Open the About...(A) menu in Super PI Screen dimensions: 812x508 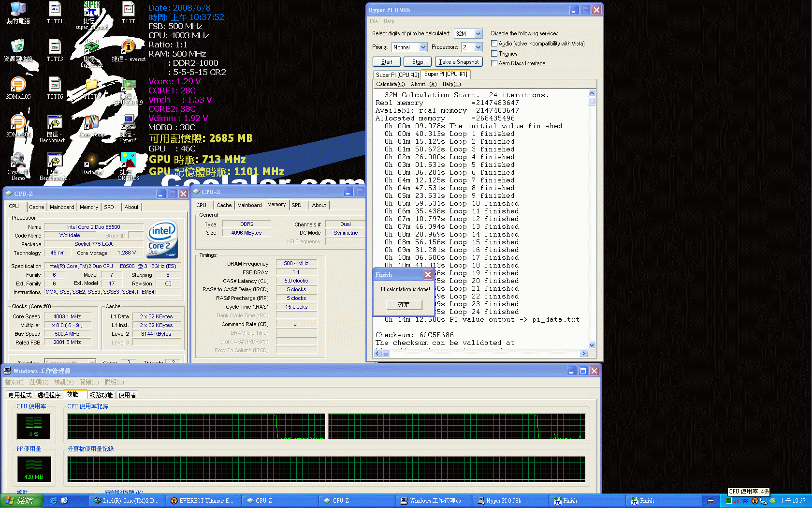pos(423,84)
